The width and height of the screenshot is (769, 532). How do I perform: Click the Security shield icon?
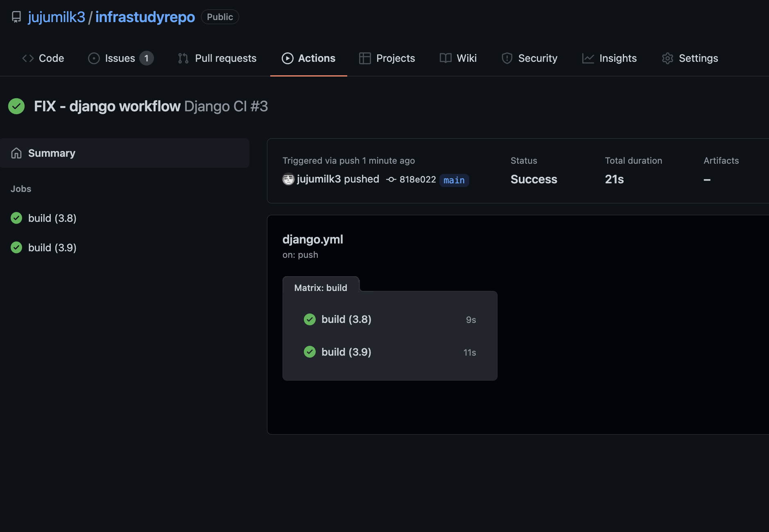tap(507, 58)
